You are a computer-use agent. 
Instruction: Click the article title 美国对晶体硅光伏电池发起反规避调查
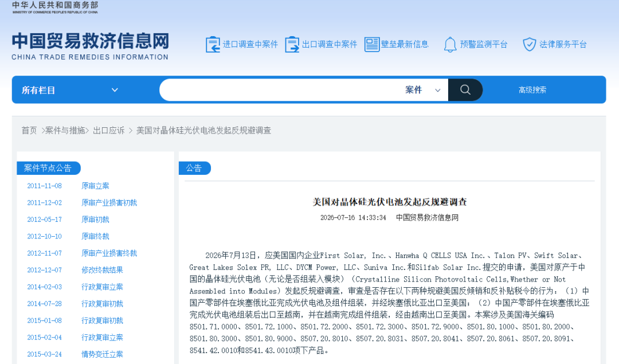(390, 202)
